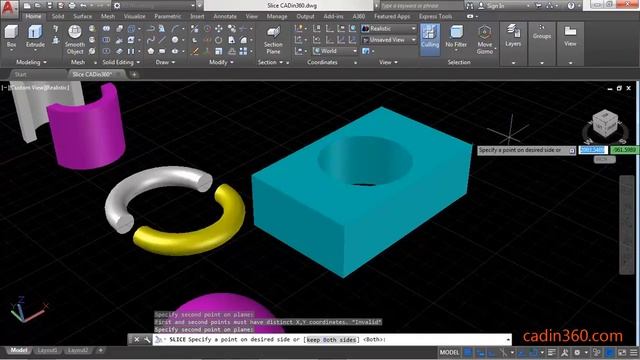Expand the Draw panel

pyautogui.click(x=165, y=62)
